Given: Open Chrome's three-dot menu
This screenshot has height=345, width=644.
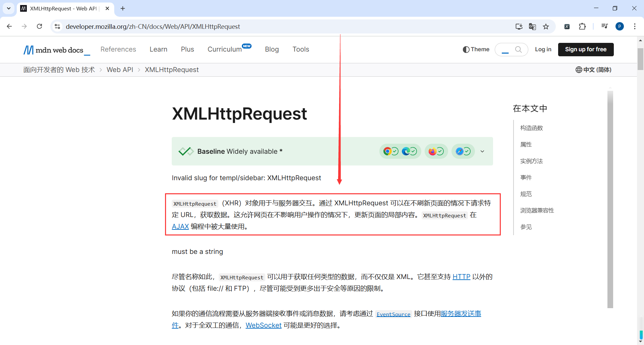Looking at the screenshot, I should 635,26.
